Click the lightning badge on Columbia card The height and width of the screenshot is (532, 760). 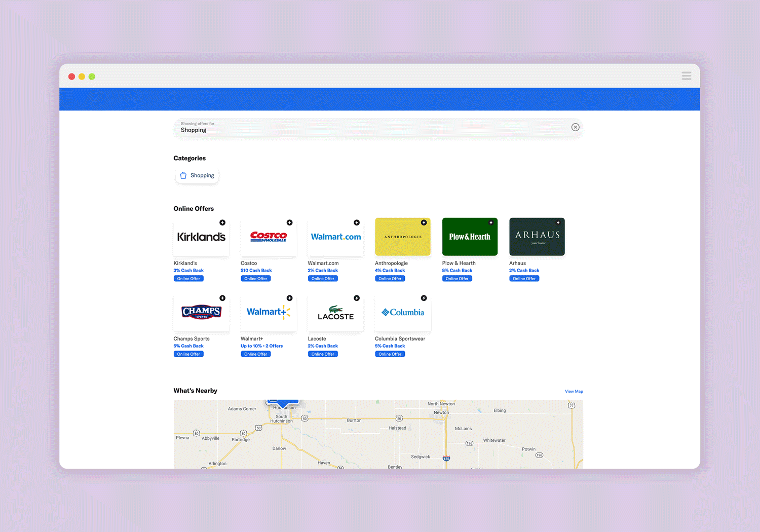pyautogui.click(x=424, y=298)
